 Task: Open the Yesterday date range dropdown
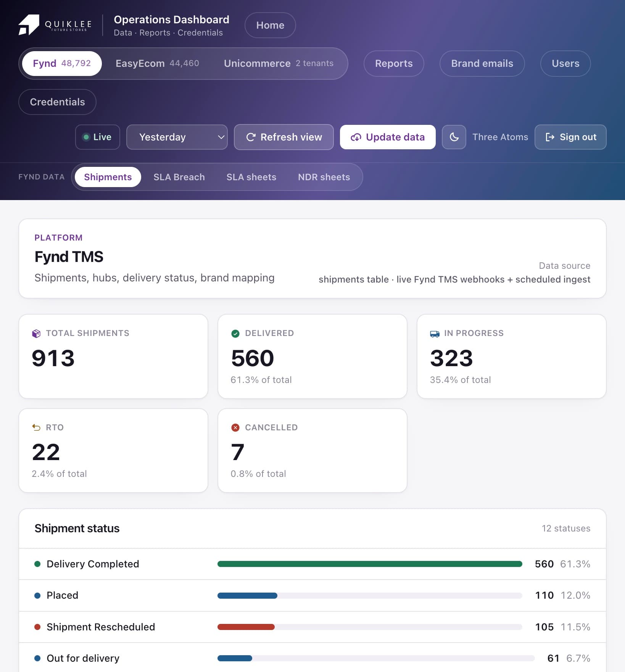177,137
